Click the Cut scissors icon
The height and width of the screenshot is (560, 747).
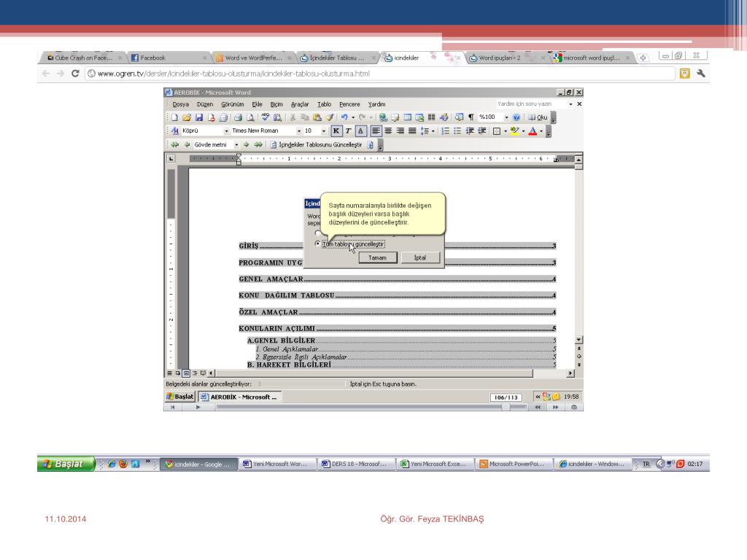click(x=293, y=117)
